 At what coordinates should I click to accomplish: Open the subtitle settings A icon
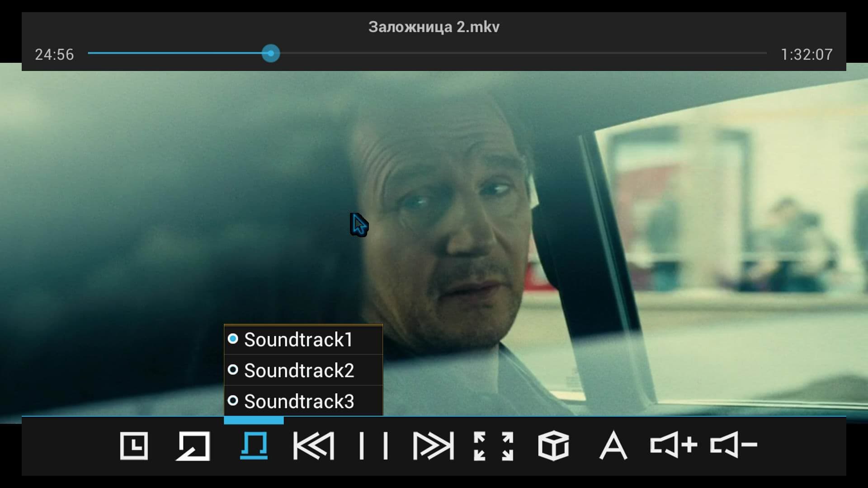(x=613, y=446)
